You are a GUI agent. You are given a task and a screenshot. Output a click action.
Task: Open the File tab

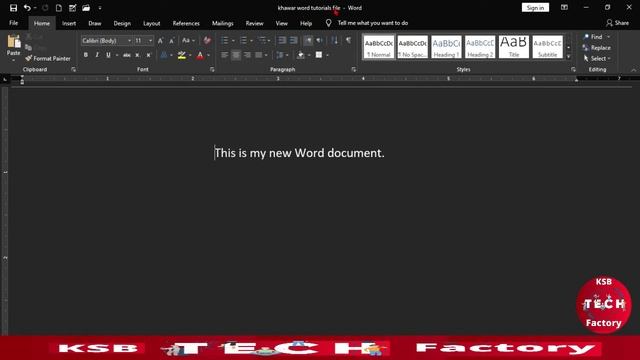point(13,23)
